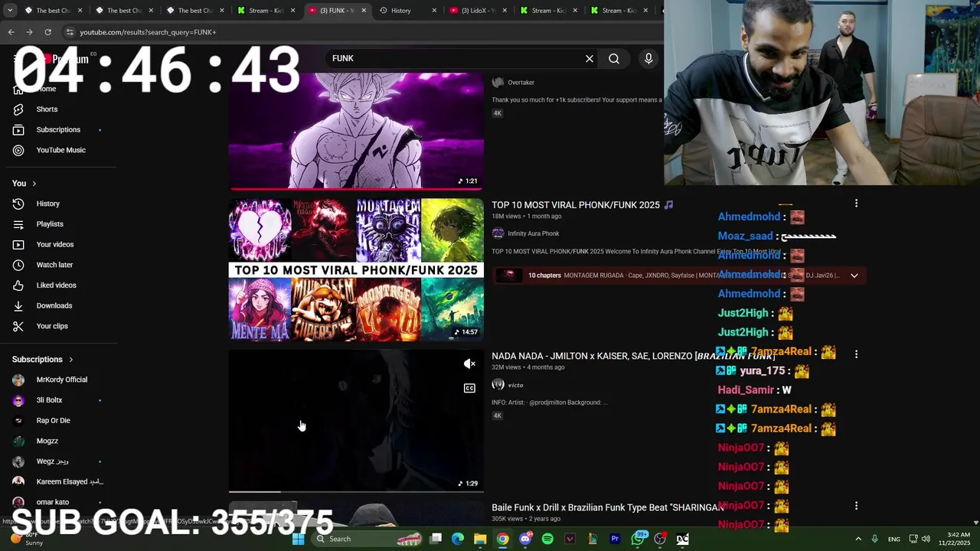Screen dimensions: 980x551
Task: Open Playlists in sidebar
Action: 50,224
